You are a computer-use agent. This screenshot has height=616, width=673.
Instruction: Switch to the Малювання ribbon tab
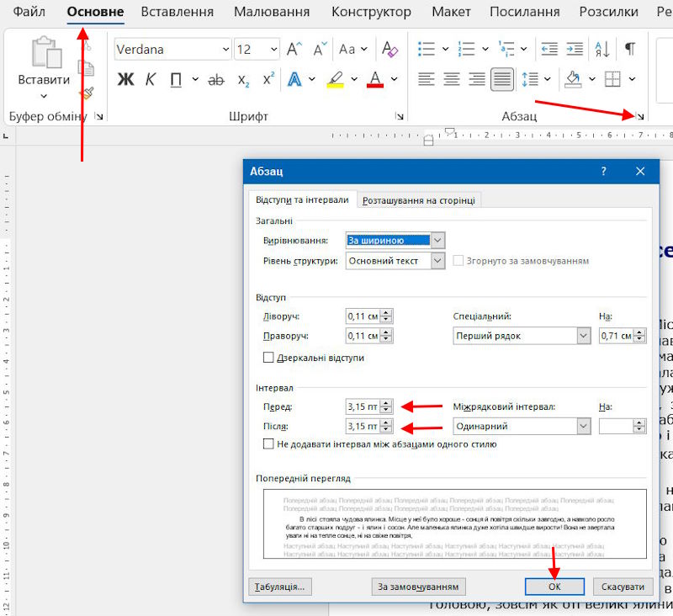(272, 12)
